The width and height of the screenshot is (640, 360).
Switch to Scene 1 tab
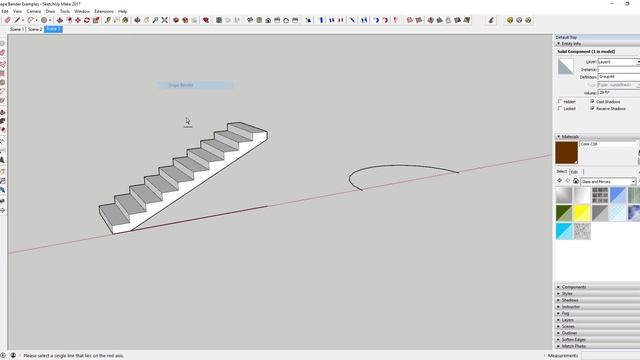(17, 29)
